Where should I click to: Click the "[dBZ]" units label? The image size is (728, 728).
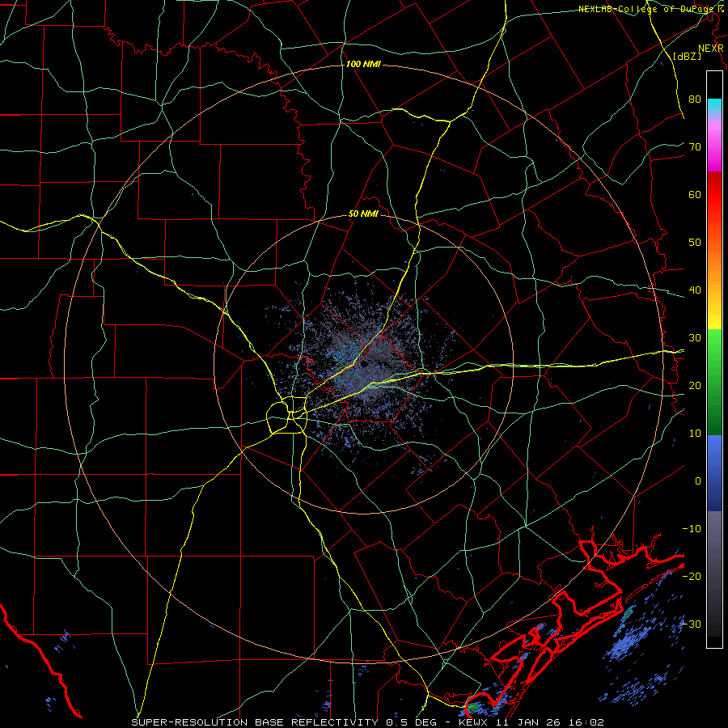687,56
